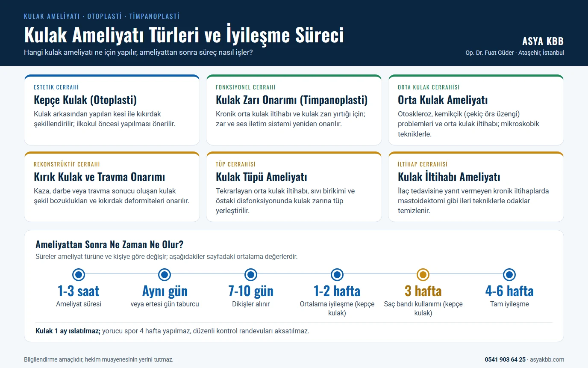
Task: Click "KULAK AMELİYATI · OTOPLASTİ · TİMPANOPLASTİ" top label
Action: tap(102, 16)
